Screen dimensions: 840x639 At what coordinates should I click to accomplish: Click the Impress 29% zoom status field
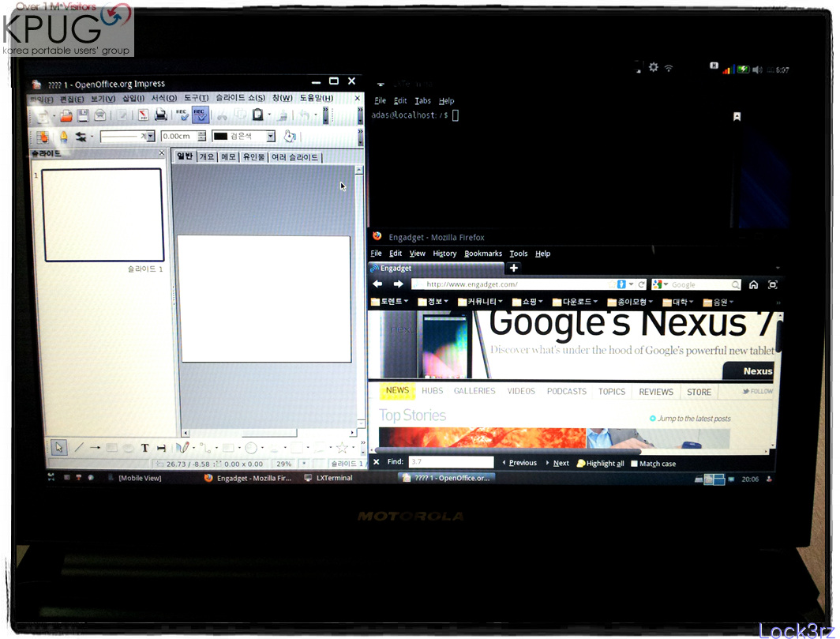284,464
